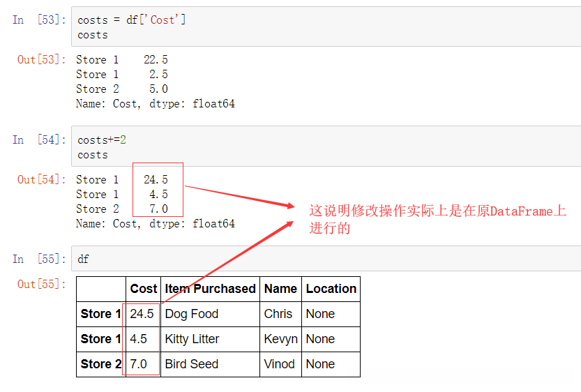Viewport: 581px width, 392px height.
Task: Click the Name column header
Action: (x=280, y=289)
